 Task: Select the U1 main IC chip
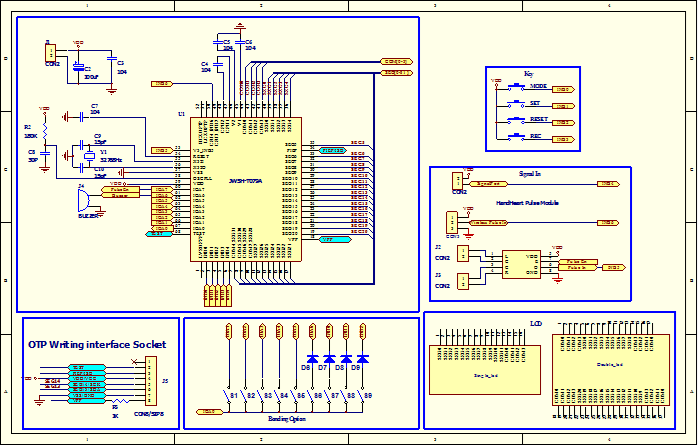point(245,190)
